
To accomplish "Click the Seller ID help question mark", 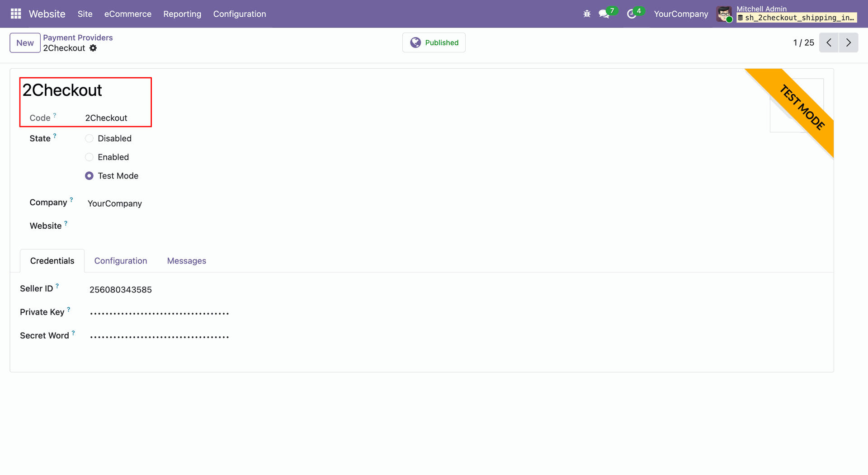I will point(57,286).
